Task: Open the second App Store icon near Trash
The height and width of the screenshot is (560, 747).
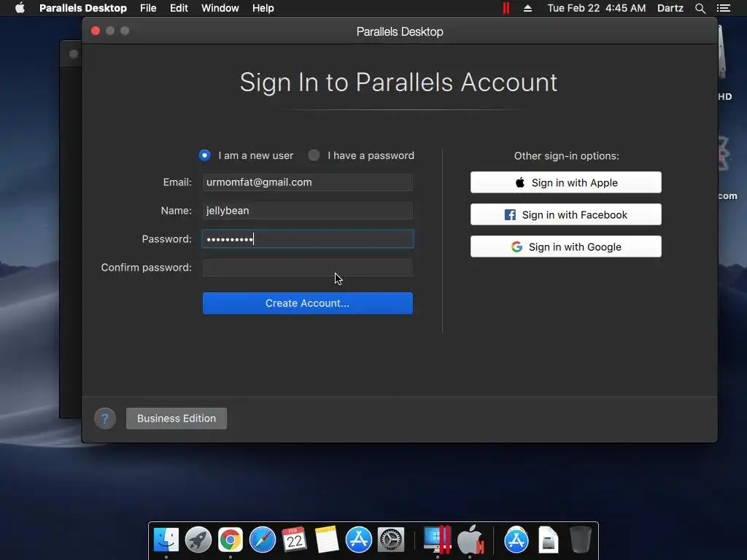Action: click(516, 540)
